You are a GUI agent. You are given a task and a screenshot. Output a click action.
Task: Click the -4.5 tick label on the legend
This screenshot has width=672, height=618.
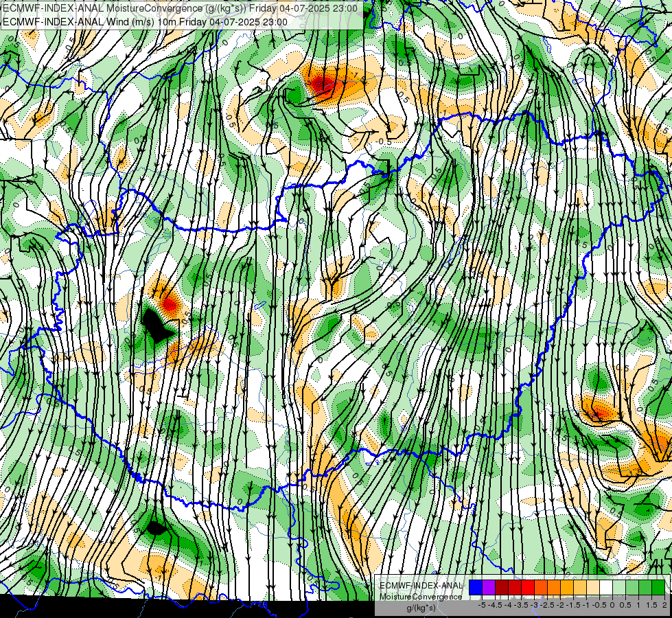496,605
